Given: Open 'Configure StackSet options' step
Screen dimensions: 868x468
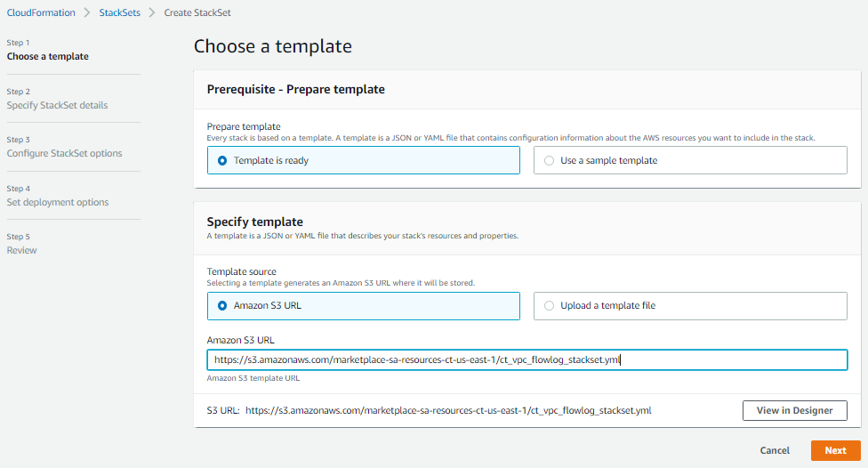Looking at the screenshot, I should coord(64,153).
